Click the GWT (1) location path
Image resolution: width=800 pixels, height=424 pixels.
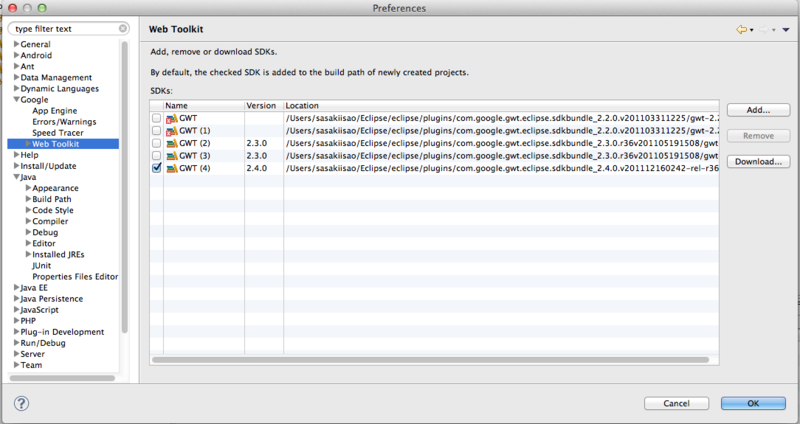coord(502,131)
